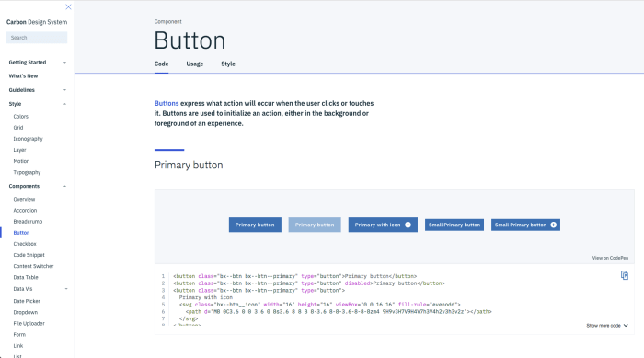Copy the code snippet with the copy icon

click(625, 275)
